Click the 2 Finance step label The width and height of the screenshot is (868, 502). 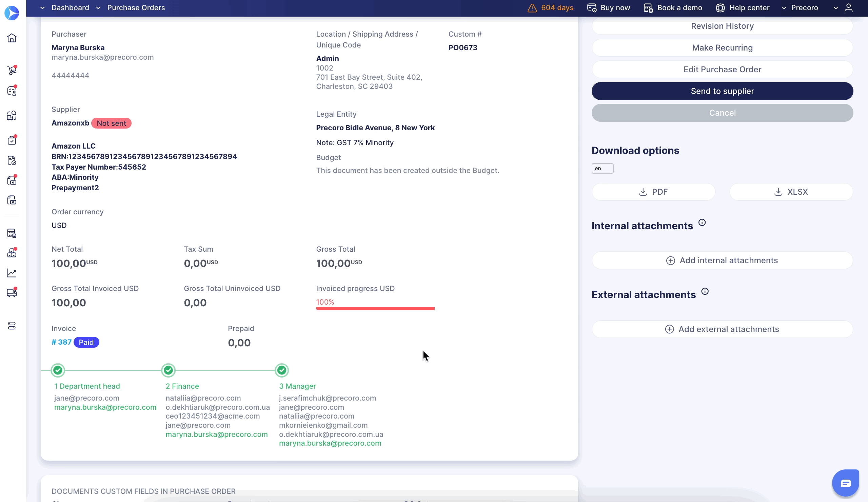click(182, 386)
